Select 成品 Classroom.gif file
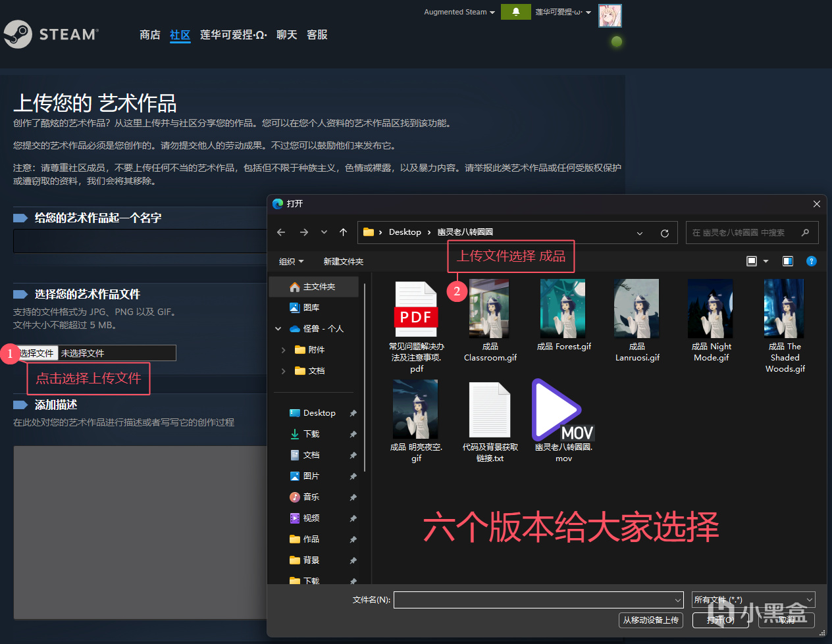Screen dimensions: 832x644 click(x=490, y=322)
